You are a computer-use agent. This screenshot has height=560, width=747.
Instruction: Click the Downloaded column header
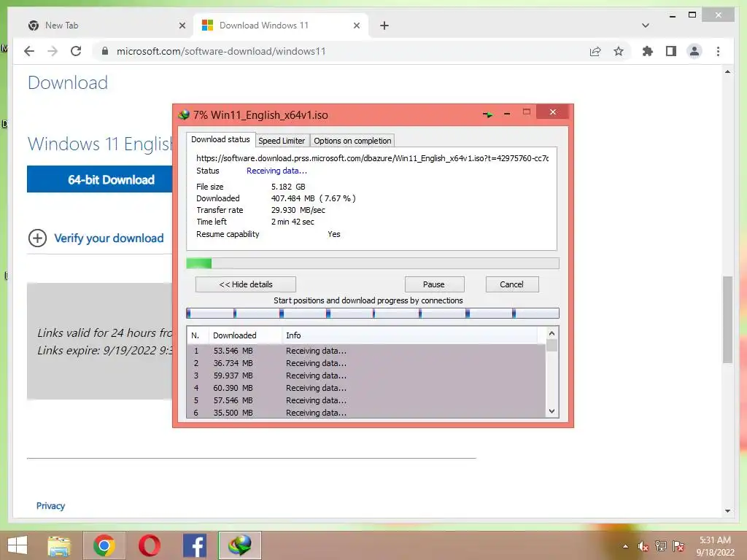245,335
